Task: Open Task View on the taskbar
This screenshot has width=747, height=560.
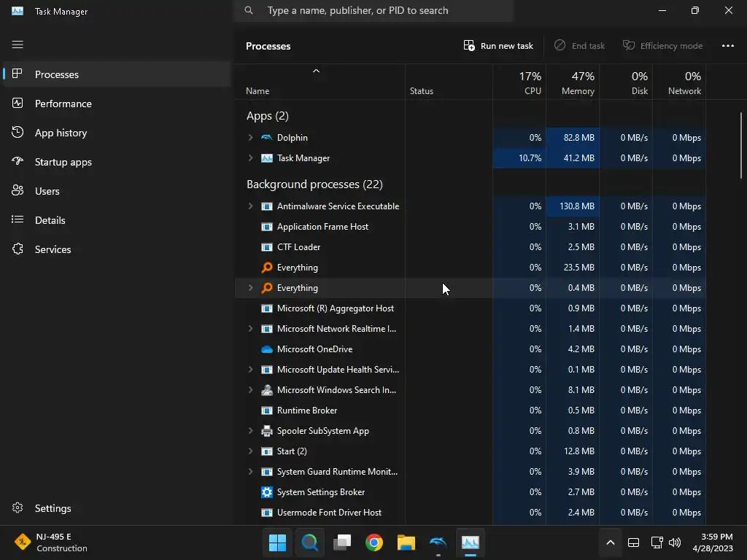Action: 342,542
